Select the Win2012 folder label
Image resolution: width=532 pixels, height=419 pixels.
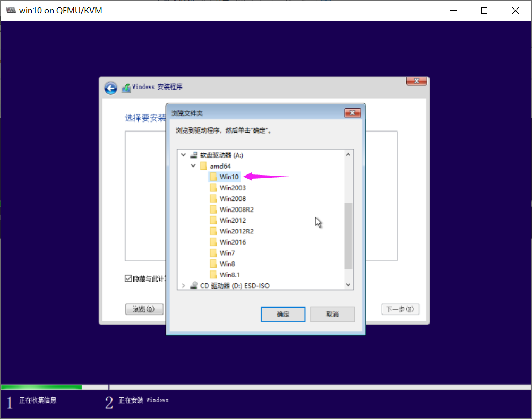click(233, 220)
